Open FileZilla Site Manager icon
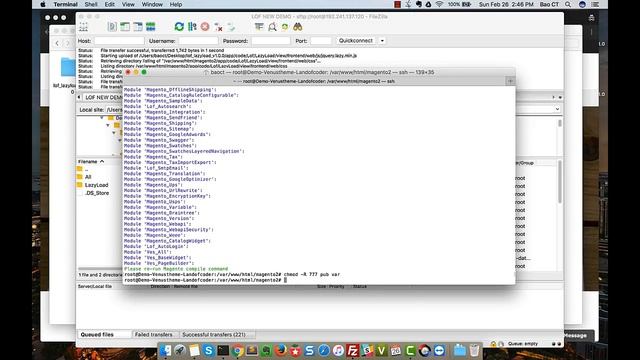This screenshot has height=360, width=640. pyautogui.click(x=84, y=27)
